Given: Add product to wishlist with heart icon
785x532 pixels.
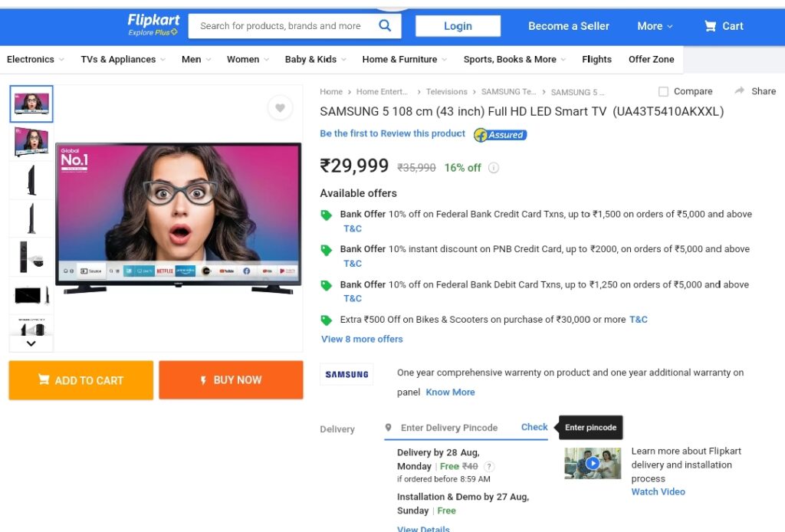Looking at the screenshot, I should tap(281, 107).
